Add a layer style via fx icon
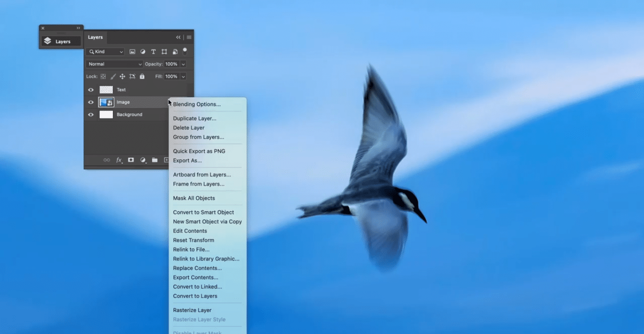The height and width of the screenshot is (334, 644). point(119,160)
